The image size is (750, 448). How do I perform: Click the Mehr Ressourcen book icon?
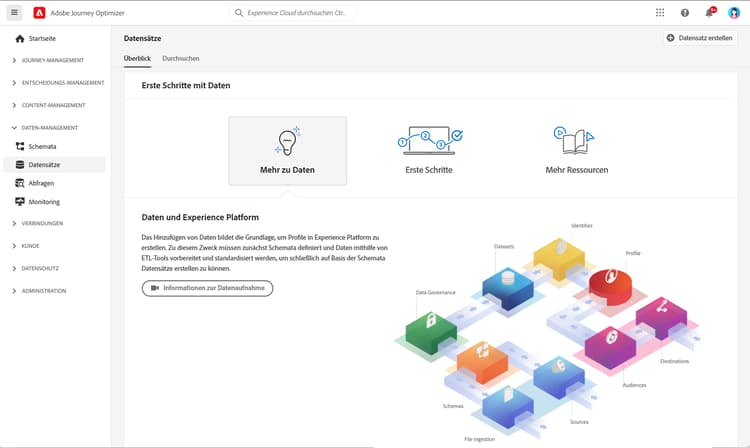click(574, 141)
